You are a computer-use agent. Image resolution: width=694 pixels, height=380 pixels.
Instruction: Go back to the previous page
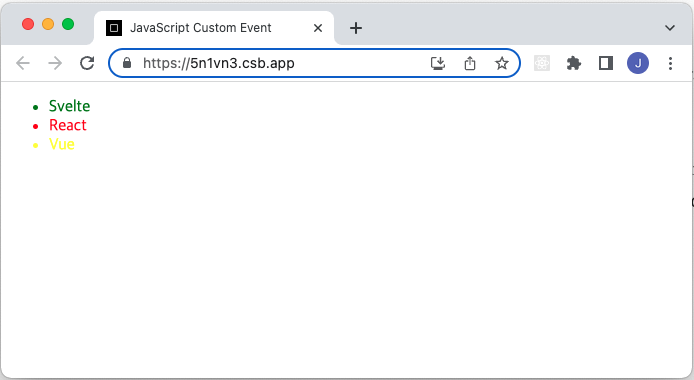(x=23, y=63)
